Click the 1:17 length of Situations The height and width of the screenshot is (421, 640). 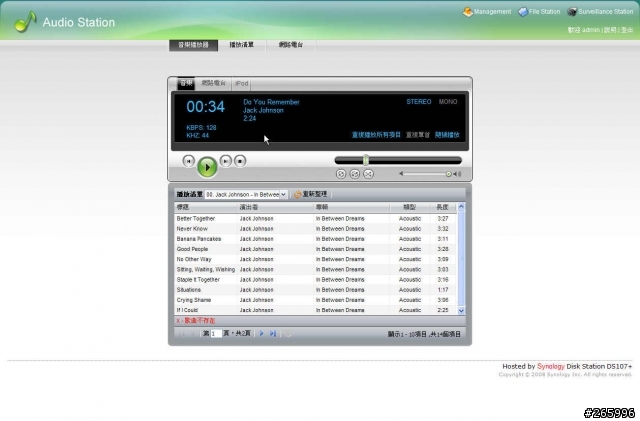(443, 290)
